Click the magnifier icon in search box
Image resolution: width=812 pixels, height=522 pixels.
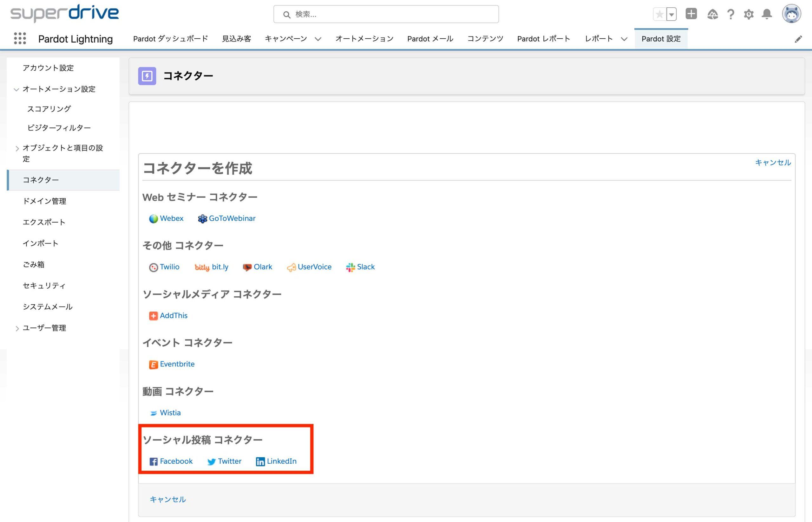point(287,15)
